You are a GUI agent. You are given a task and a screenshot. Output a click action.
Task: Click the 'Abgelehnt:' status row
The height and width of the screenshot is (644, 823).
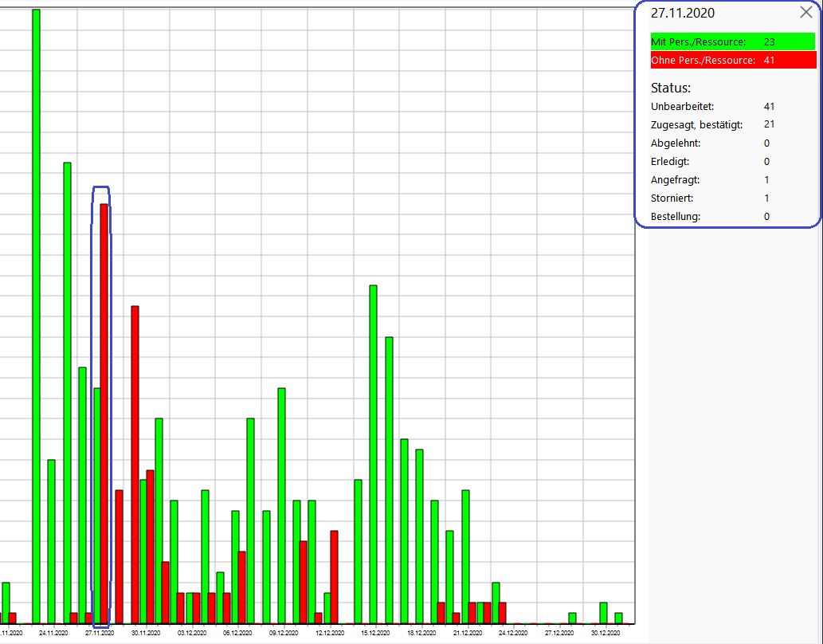click(x=710, y=143)
